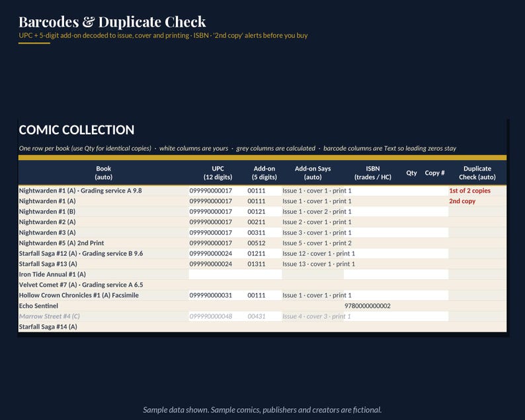Select the 'Starfall Saga #14 (A)' cell
Screen dimensions: 525x420
tap(103, 327)
